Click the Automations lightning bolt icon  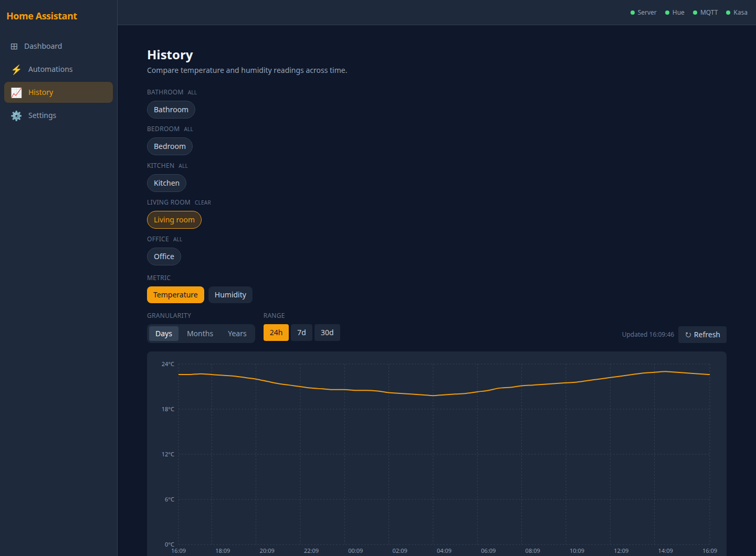(16, 69)
